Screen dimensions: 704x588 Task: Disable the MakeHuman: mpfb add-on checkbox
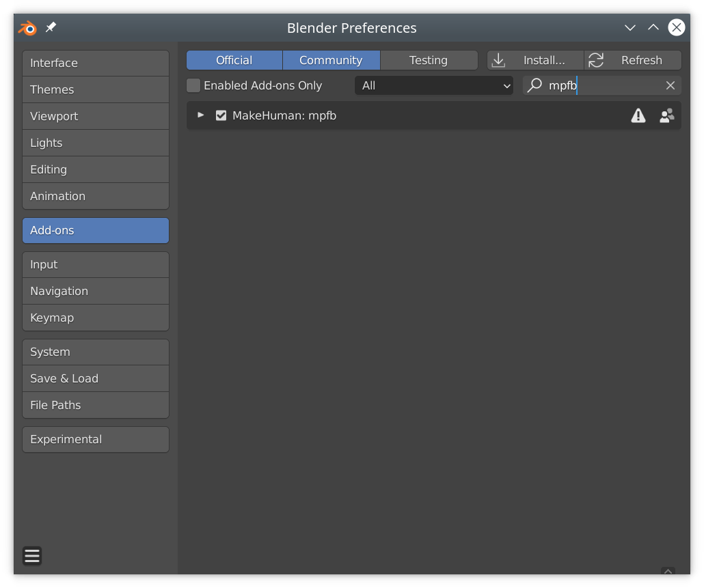[x=221, y=115]
